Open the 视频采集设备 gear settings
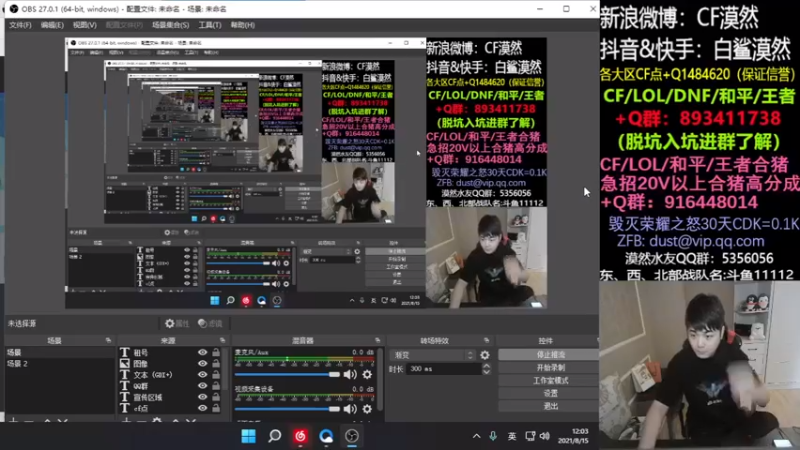The image size is (800, 450). pyautogui.click(x=367, y=409)
